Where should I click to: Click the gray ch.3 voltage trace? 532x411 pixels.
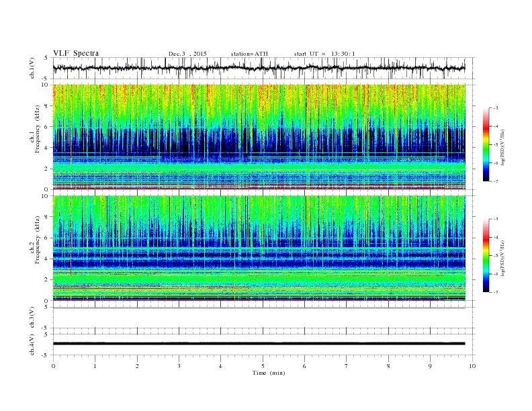coord(259,308)
